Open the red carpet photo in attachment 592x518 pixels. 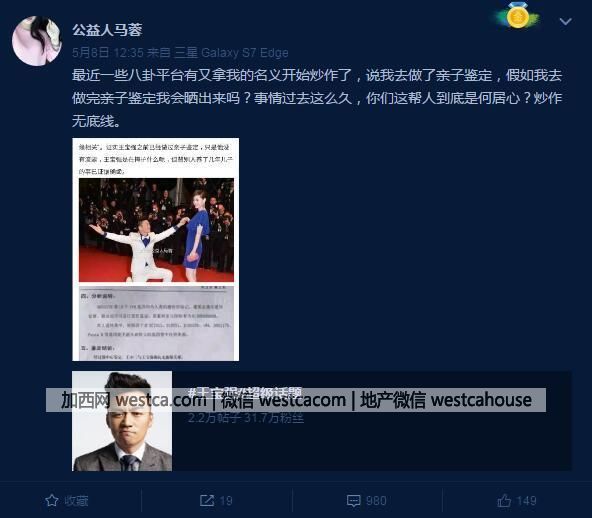click(x=156, y=230)
